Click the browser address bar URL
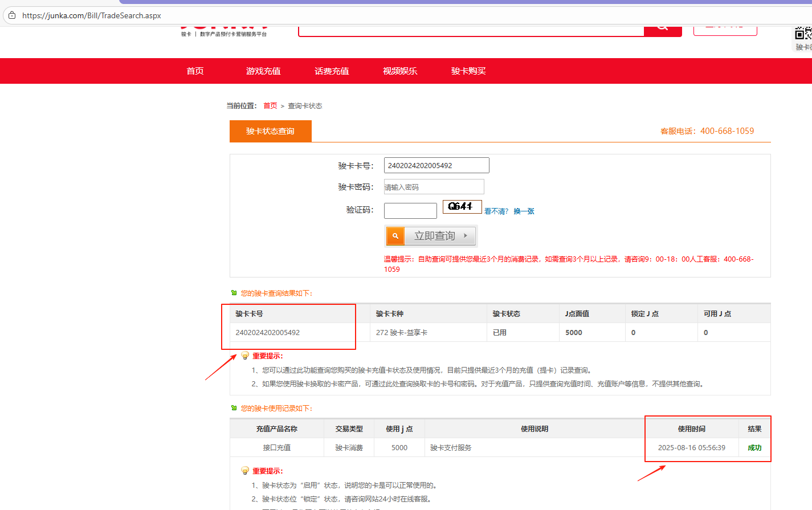Viewport: 812px width, 510px height. point(92,15)
